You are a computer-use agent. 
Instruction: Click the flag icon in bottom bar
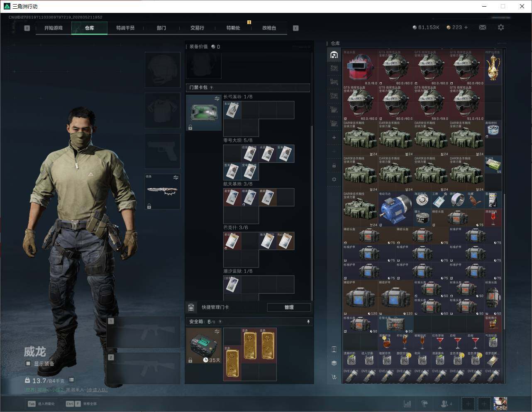pos(425,404)
